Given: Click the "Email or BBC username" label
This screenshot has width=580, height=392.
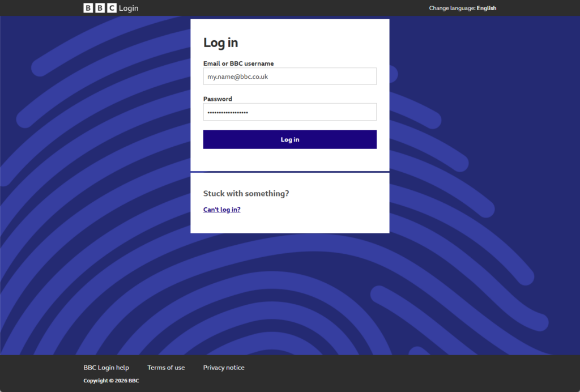Looking at the screenshot, I should (238, 63).
